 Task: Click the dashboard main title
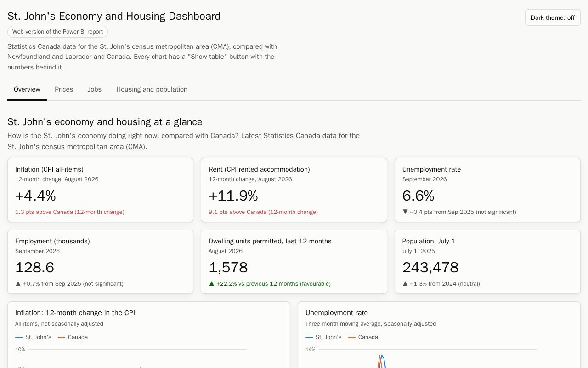114,16
